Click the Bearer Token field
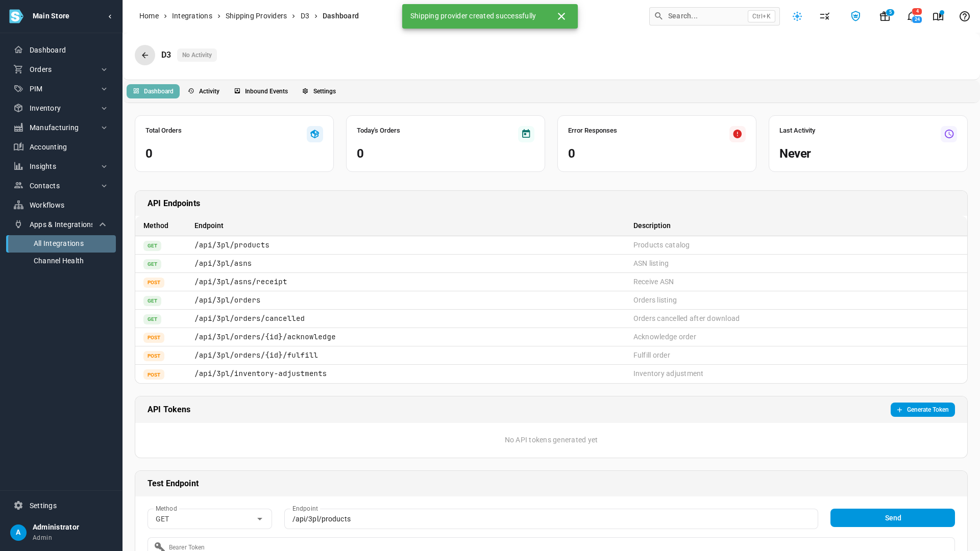The width and height of the screenshot is (980, 551). pos(551,544)
